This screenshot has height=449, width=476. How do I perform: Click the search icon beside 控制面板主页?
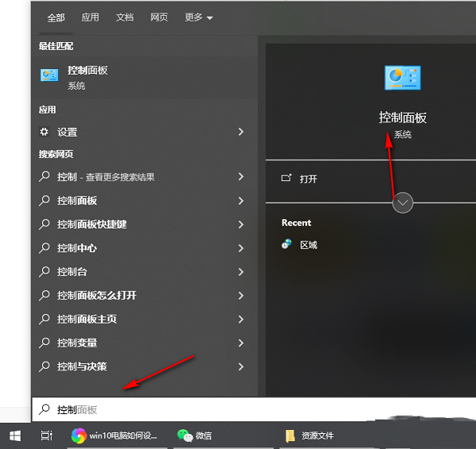[x=44, y=319]
